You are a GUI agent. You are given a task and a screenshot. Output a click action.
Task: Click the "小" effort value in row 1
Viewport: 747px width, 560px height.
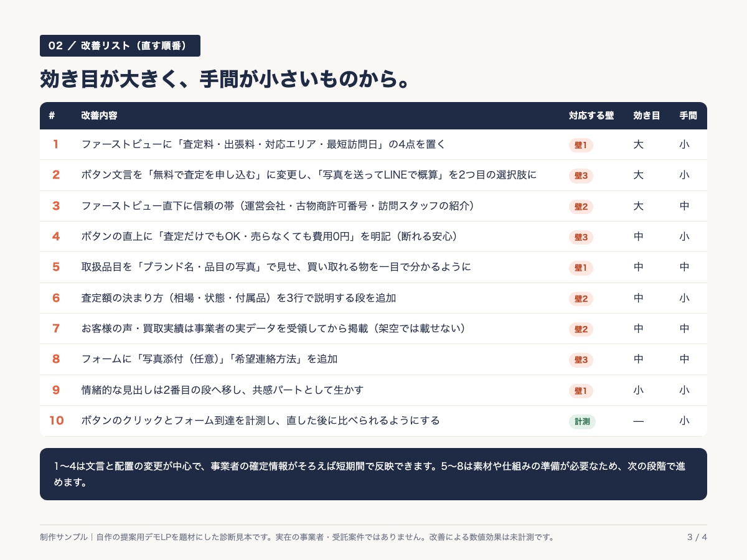(684, 144)
